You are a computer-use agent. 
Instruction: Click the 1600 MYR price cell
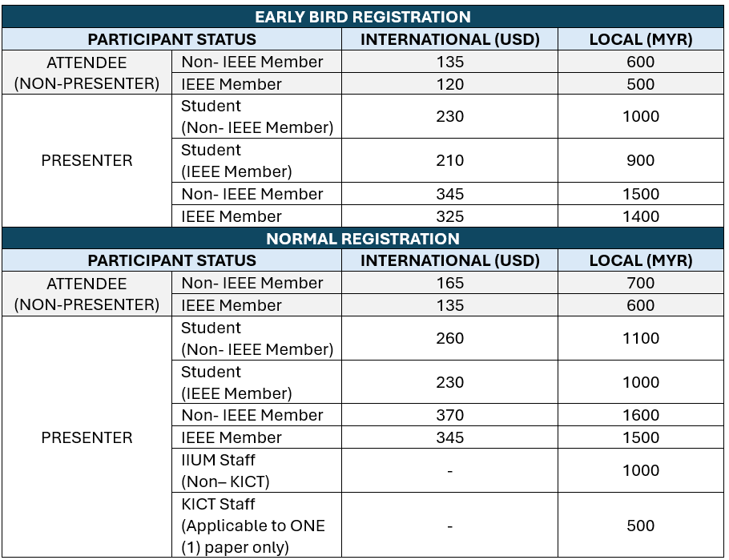pos(640,415)
